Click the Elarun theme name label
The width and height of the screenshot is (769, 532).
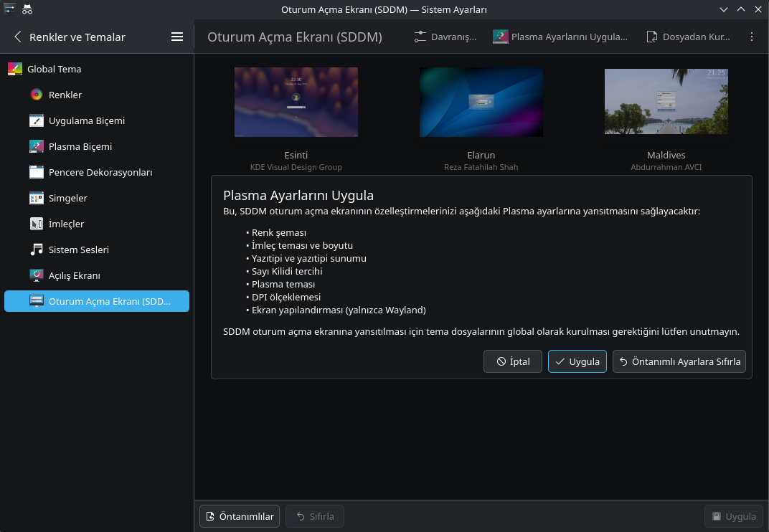(481, 155)
